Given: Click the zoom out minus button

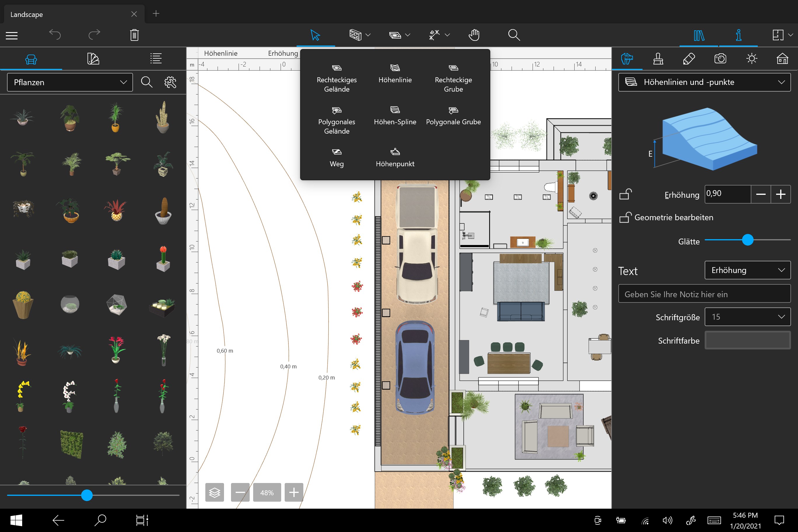Looking at the screenshot, I should coord(240,492).
